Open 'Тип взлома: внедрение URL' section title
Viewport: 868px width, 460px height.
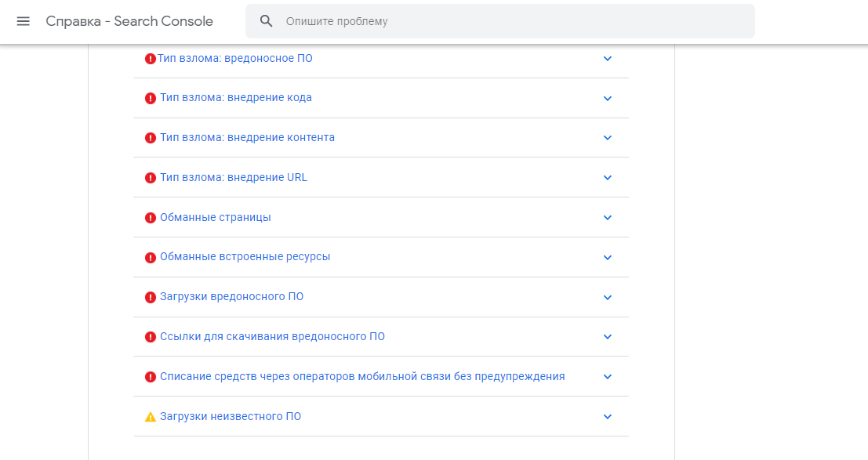pyautogui.click(x=233, y=178)
